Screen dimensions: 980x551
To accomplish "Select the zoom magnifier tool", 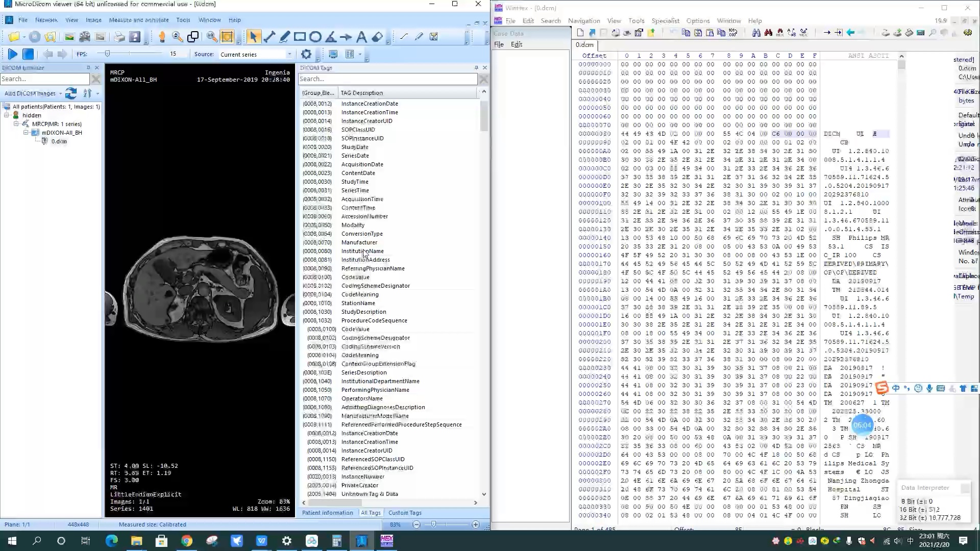I will click(x=178, y=37).
